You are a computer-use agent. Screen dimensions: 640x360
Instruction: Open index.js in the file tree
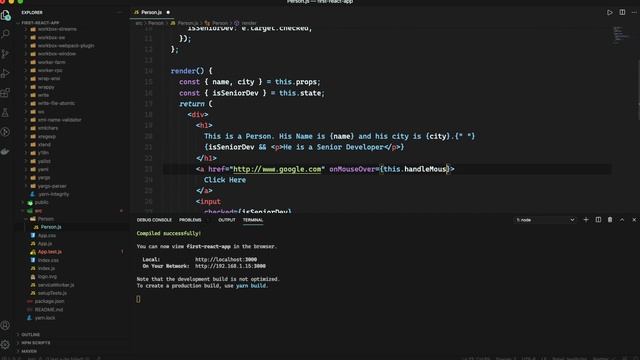[46, 269]
